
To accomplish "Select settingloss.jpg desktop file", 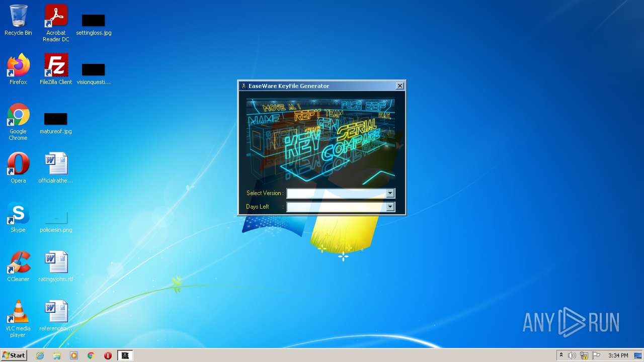I will click(x=94, y=24).
